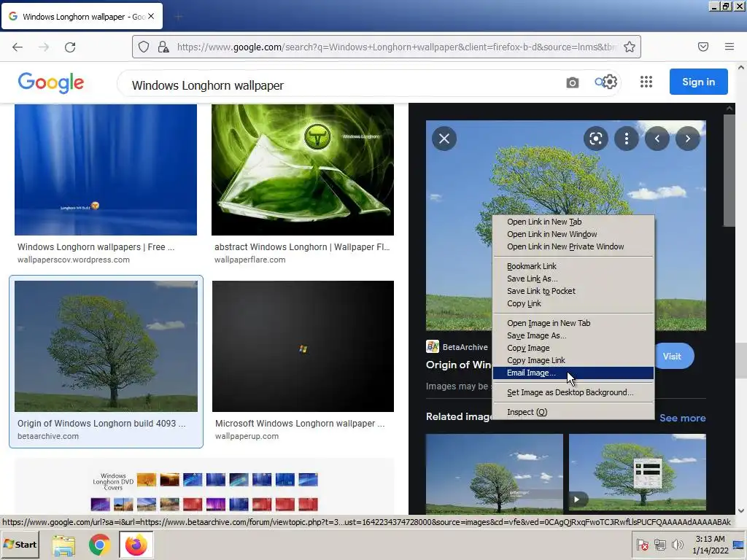This screenshot has height=560, width=747.
Task: Click the preview panel scrollbar thumb
Action: pyautogui.click(x=729, y=171)
